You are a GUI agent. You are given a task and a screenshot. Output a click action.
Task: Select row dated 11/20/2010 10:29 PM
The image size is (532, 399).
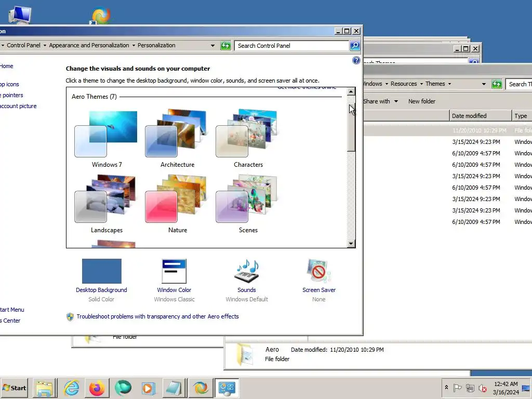click(447, 130)
